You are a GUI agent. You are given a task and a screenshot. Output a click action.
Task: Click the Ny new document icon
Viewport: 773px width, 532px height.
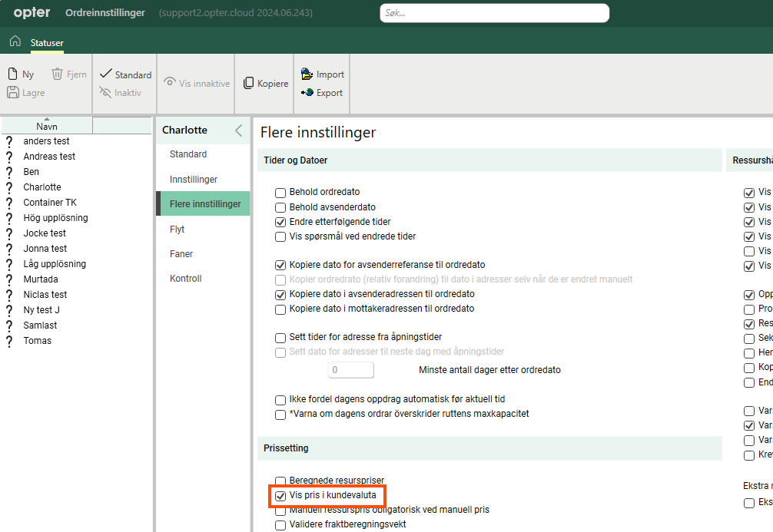(x=13, y=74)
